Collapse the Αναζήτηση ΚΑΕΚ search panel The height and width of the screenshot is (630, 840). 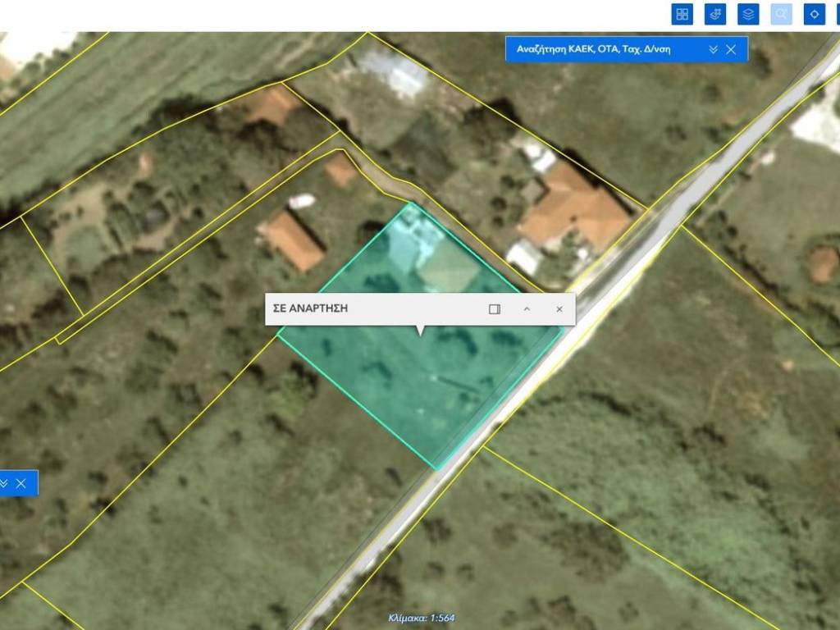coord(713,49)
